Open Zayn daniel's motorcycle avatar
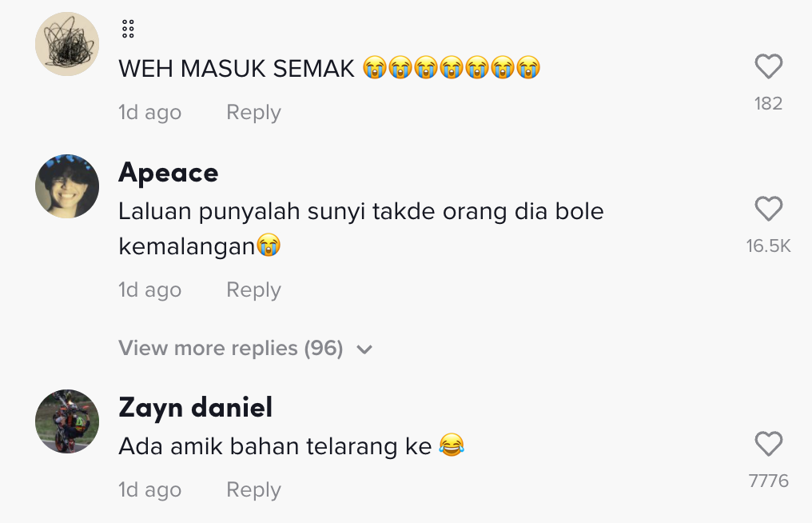The width and height of the screenshot is (812, 523). 67,421
